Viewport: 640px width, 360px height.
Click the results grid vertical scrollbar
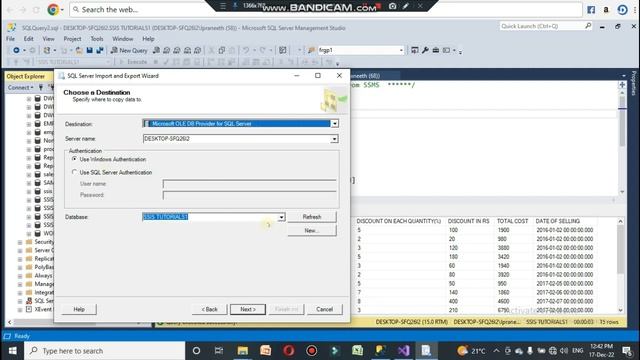(x=620, y=265)
